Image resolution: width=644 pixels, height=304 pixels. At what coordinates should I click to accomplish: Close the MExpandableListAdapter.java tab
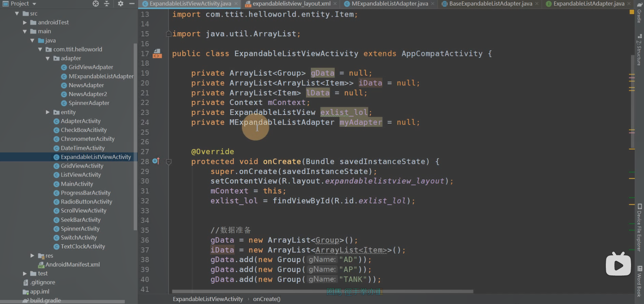tap(432, 4)
